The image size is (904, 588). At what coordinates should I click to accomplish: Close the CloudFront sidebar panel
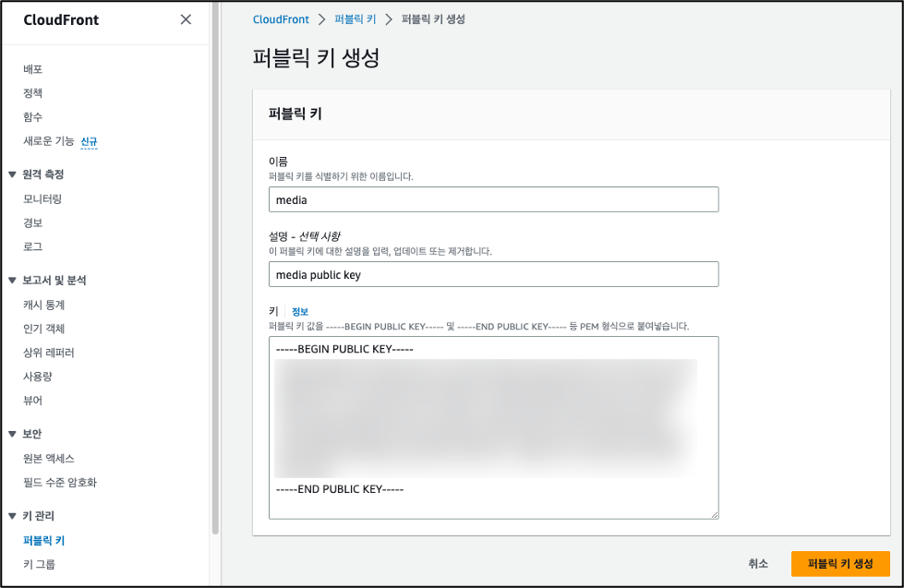tap(186, 19)
